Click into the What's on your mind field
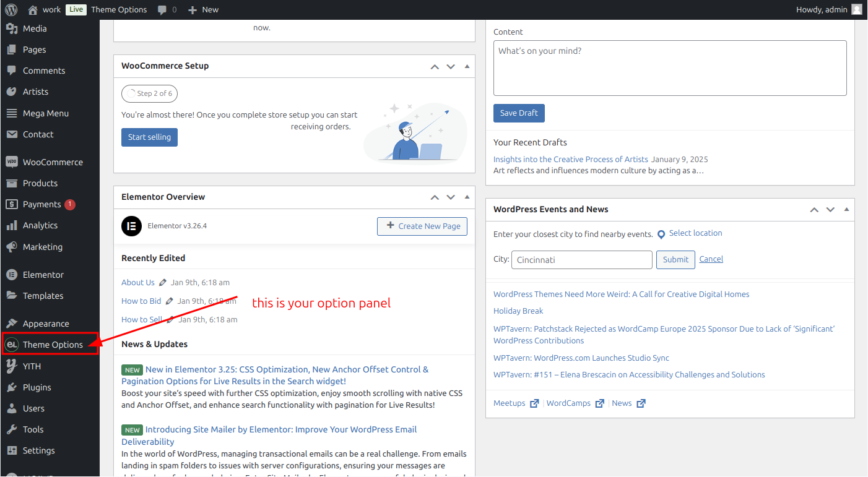Image resolution: width=868 pixels, height=477 pixels. (x=670, y=68)
